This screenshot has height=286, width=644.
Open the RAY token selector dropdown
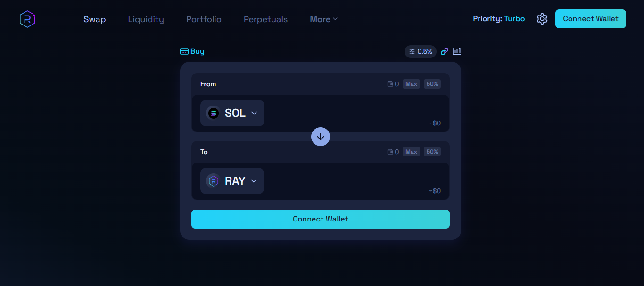point(232,181)
